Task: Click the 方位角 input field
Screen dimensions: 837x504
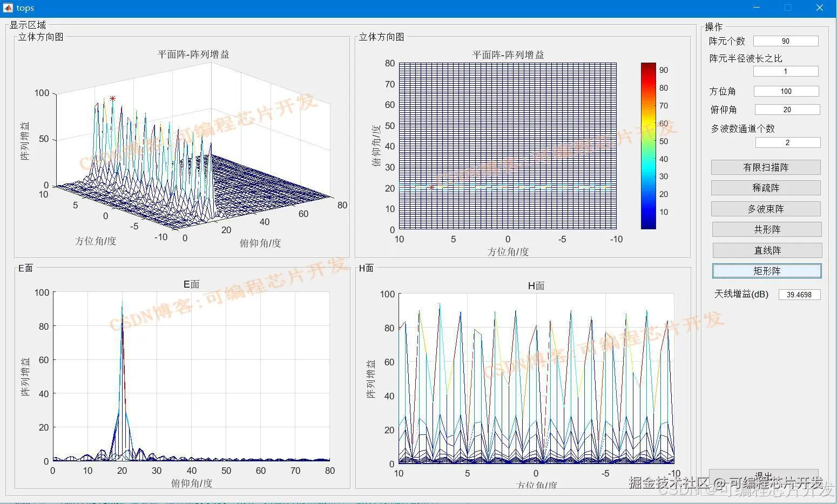Action: tap(786, 91)
